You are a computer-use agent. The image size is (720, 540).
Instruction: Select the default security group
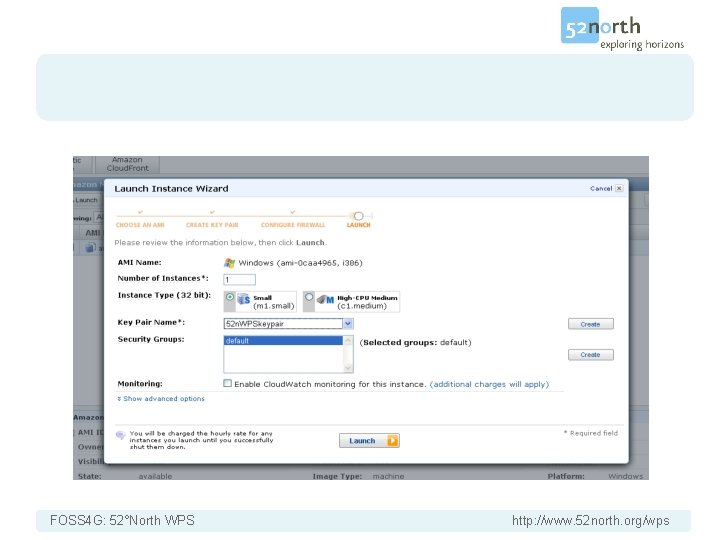pyautogui.click(x=283, y=341)
